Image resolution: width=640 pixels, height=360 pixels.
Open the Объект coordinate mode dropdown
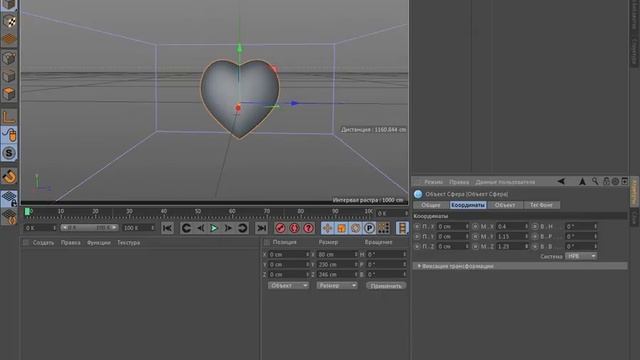pos(288,286)
